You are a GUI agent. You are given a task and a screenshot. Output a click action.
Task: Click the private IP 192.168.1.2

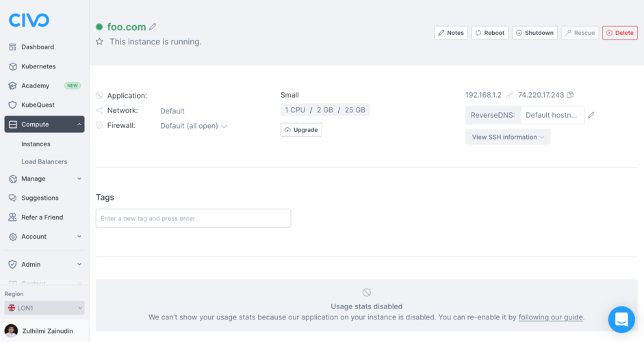point(483,95)
